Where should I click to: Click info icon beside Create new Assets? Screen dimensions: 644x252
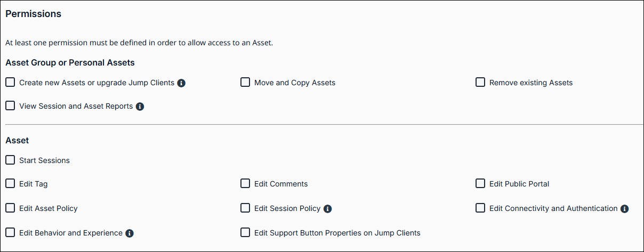click(x=181, y=83)
